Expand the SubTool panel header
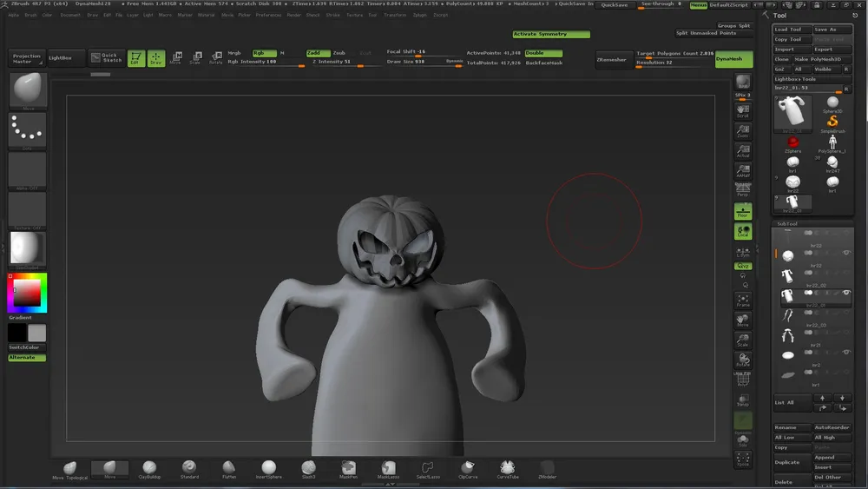The image size is (868, 489). pyautogui.click(x=786, y=224)
